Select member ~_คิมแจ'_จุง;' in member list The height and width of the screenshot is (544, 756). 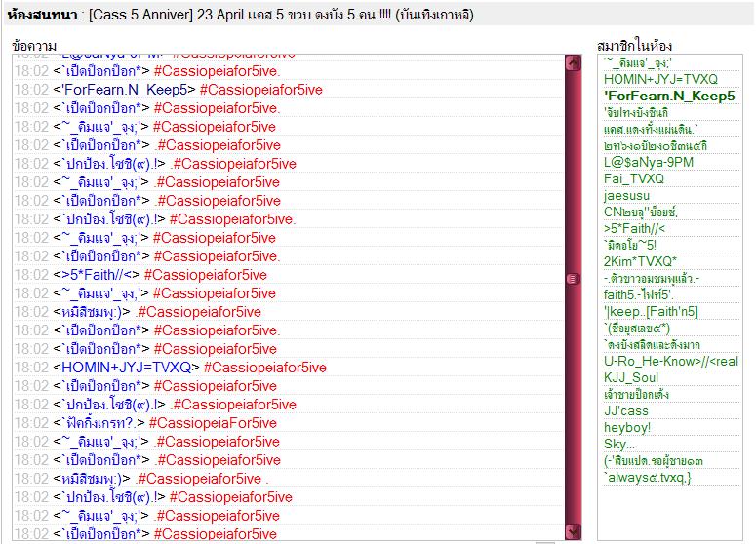[x=637, y=62]
